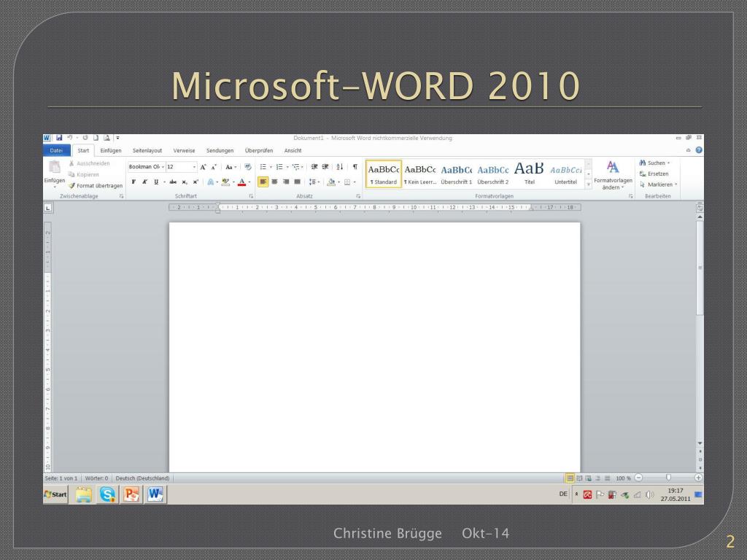Click the text effects glowing A icon

coord(210,182)
